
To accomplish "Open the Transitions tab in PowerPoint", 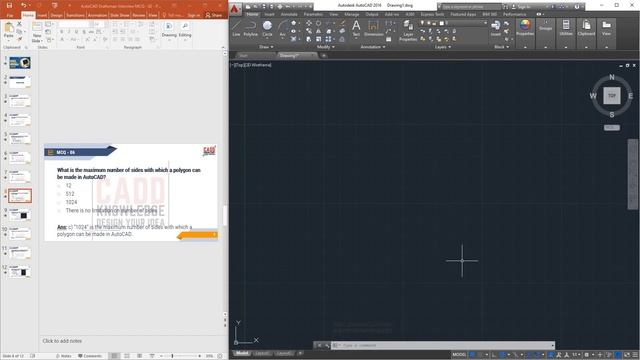I will [x=75, y=15].
